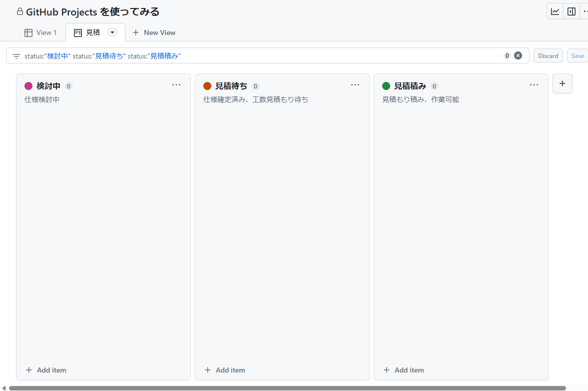588x391 pixels.
Task: Add item to the 見積待ち column
Action: [x=225, y=370]
